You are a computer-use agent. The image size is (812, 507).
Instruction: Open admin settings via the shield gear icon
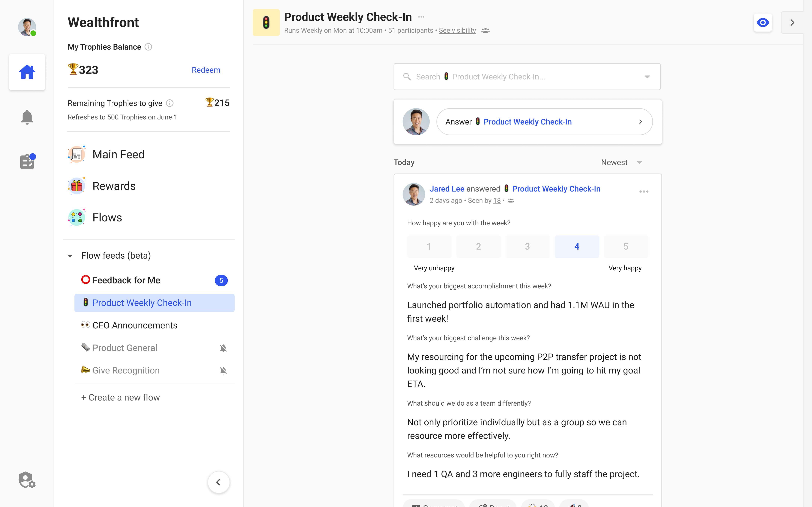tap(27, 480)
